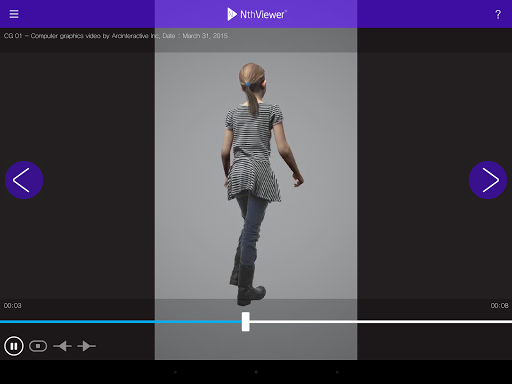The width and height of the screenshot is (512, 384).
Task: Click the 00:08 total duration label
Action: tap(499, 305)
